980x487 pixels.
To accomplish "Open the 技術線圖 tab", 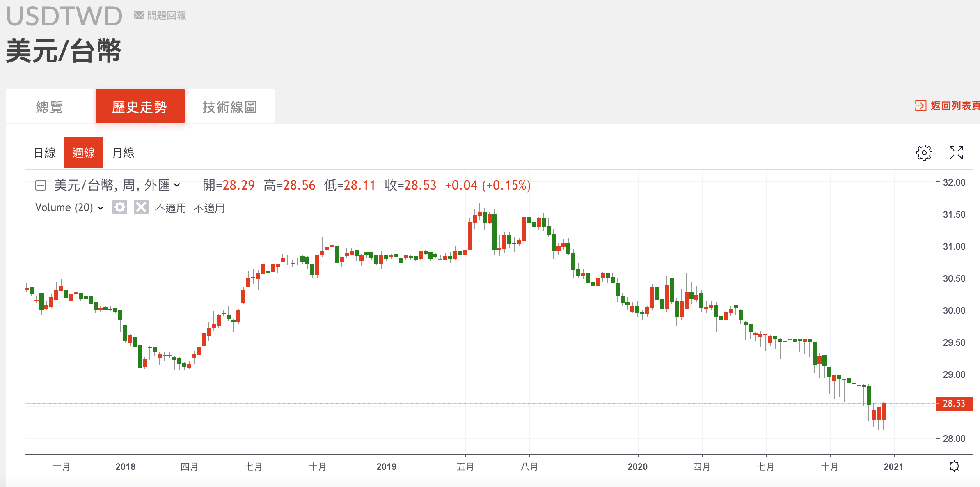I will [229, 107].
